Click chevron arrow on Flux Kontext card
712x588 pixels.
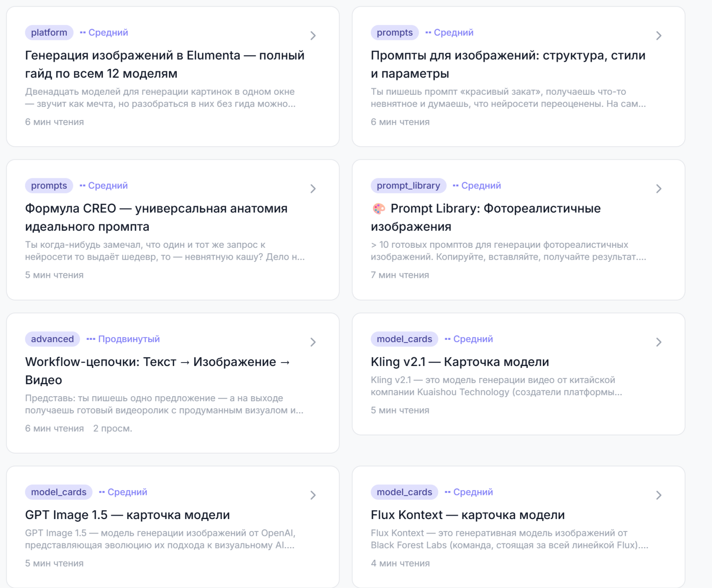click(659, 495)
